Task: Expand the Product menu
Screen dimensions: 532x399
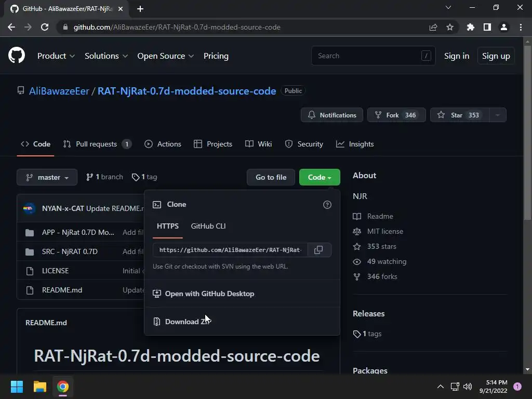Action: 56,56
